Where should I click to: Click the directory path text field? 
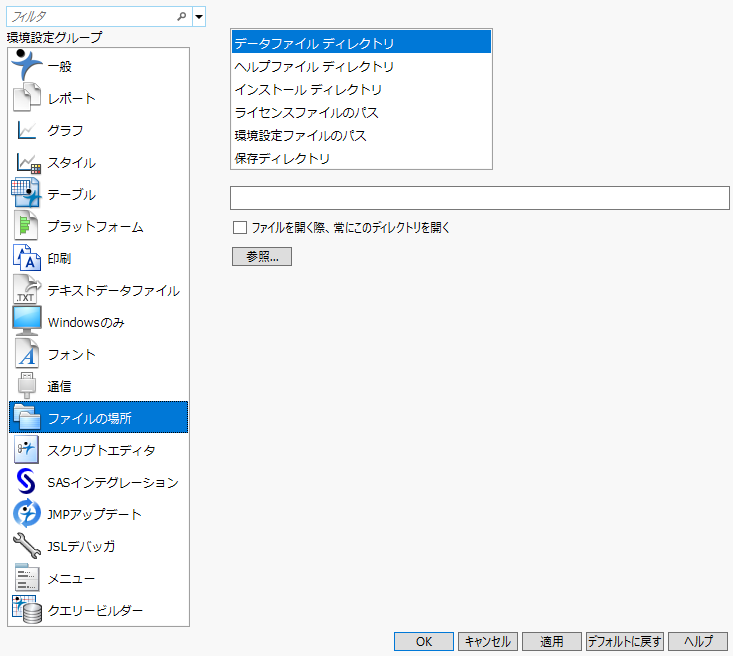pos(479,198)
